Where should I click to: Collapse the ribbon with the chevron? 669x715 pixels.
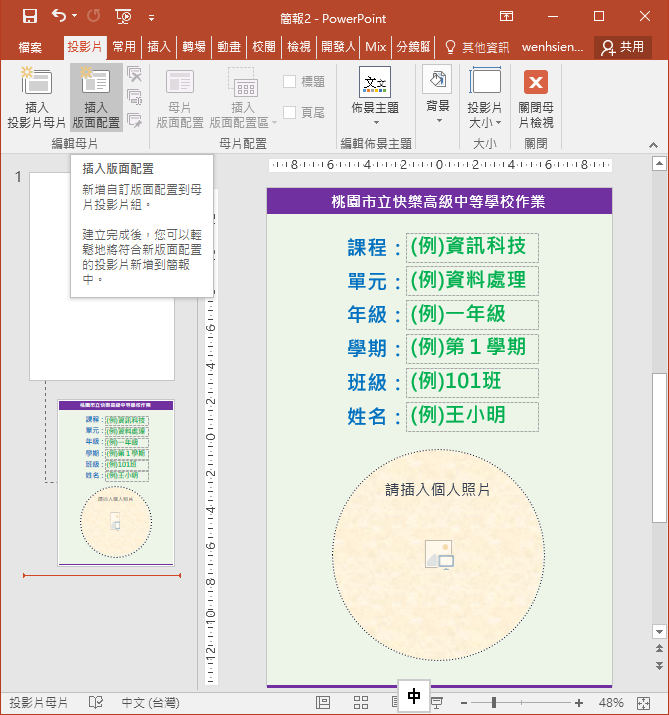click(653, 145)
